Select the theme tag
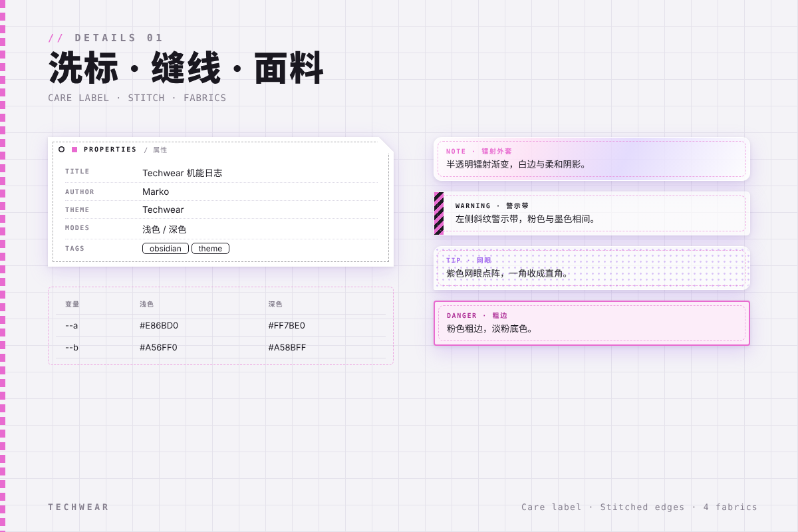Viewport: 798px width, 532px height. 210,249
